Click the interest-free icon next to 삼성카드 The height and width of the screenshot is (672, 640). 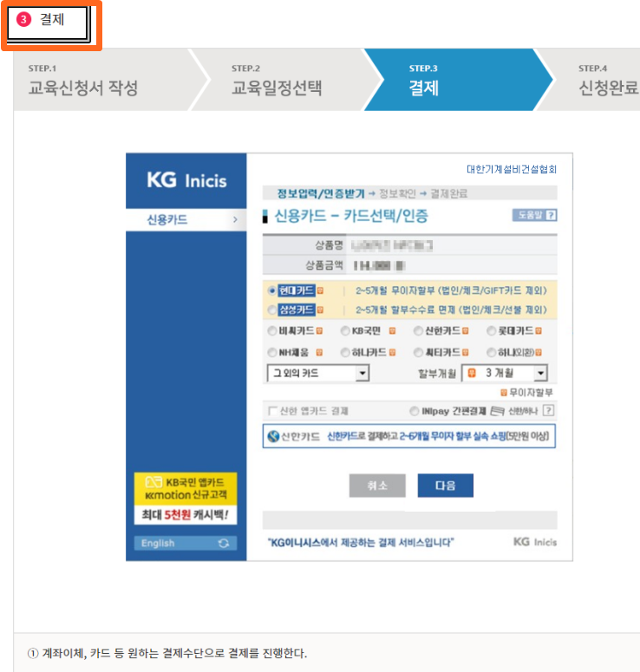click(x=320, y=310)
